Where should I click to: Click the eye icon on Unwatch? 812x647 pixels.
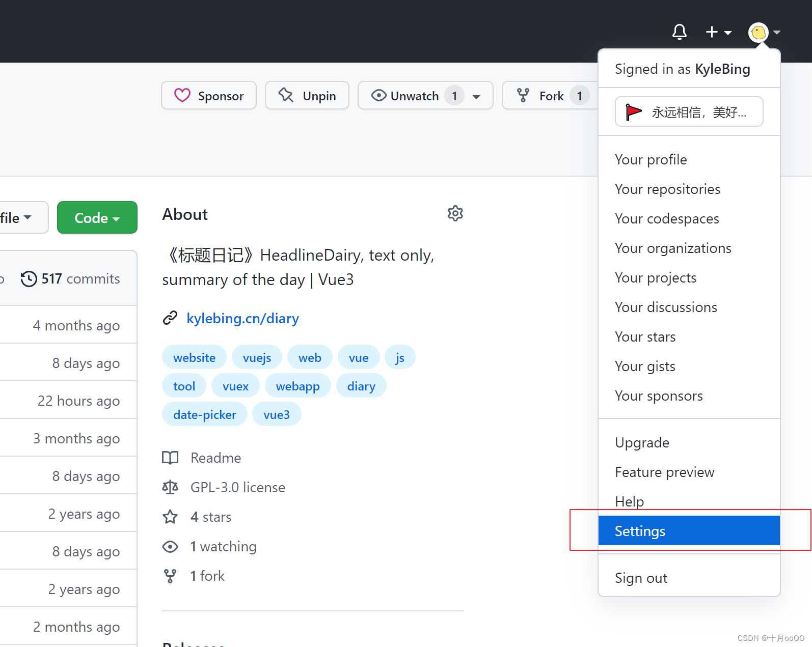378,95
